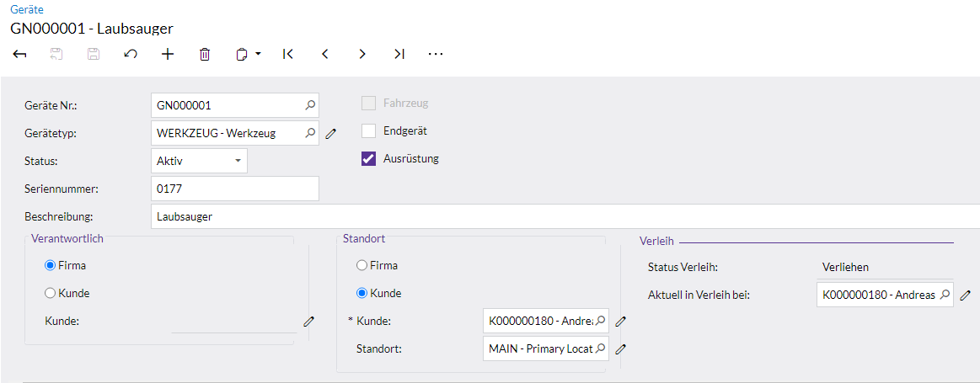The height and width of the screenshot is (383, 980).
Task: Go to next record arrow
Action: 362,54
